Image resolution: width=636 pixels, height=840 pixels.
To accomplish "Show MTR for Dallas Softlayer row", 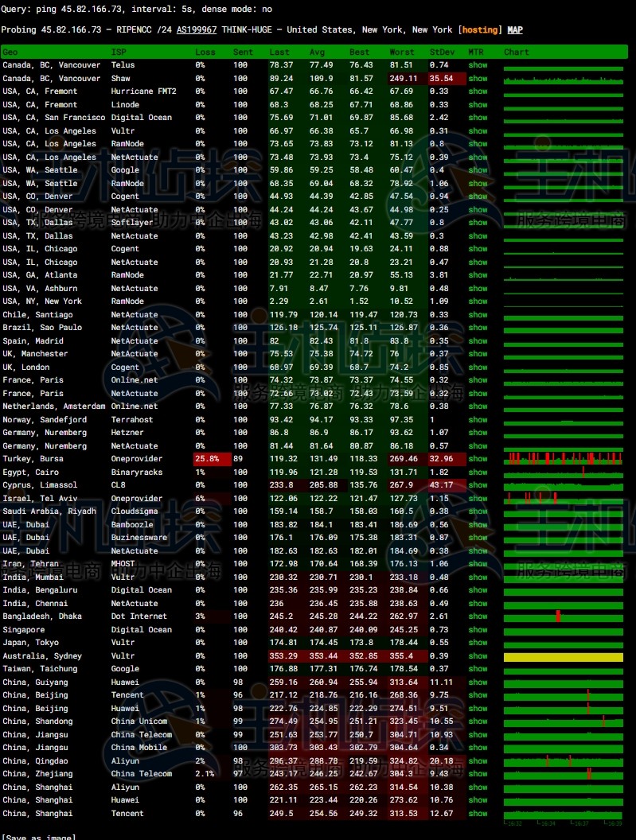I will (x=478, y=222).
